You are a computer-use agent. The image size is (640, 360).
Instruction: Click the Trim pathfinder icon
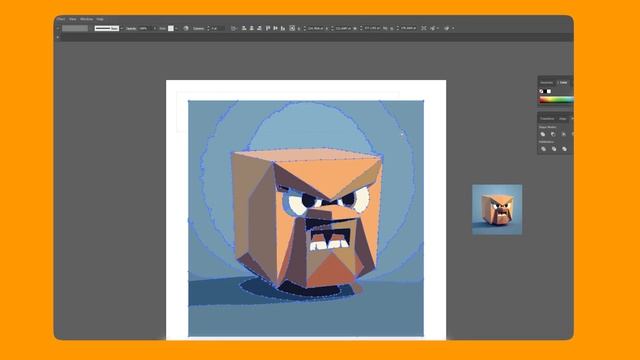pyautogui.click(x=554, y=149)
